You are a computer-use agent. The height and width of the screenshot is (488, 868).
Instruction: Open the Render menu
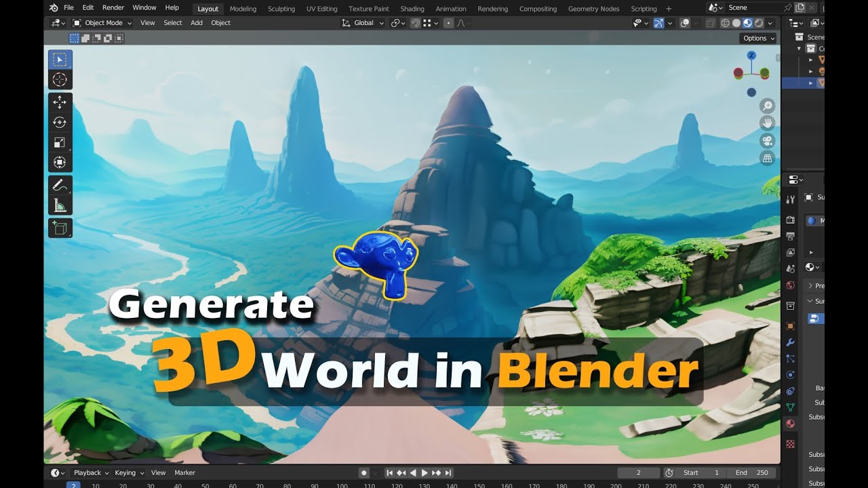(113, 7)
